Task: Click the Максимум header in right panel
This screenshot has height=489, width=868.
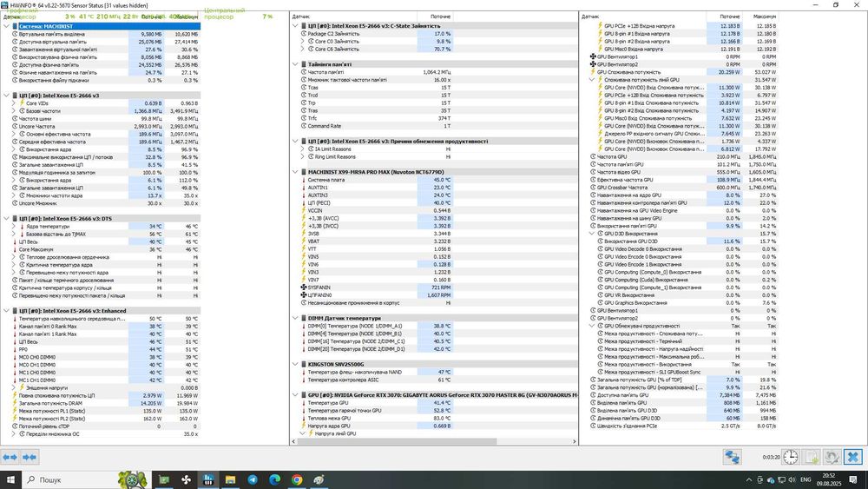Action: click(765, 17)
